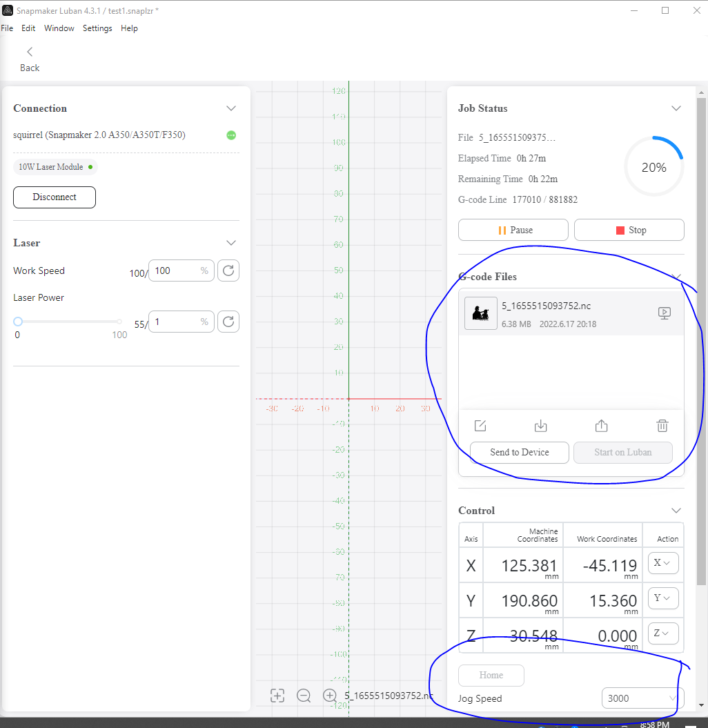Click the export G-code file icon

coord(601,425)
